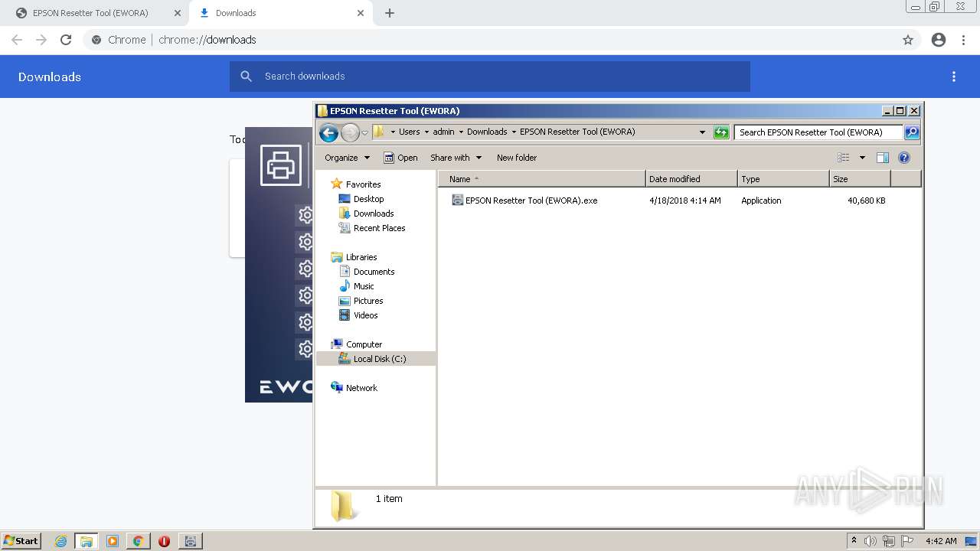Click Downloads in the address breadcrumb
The height and width of the screenshot is (551, 980).
coord(487,132)
